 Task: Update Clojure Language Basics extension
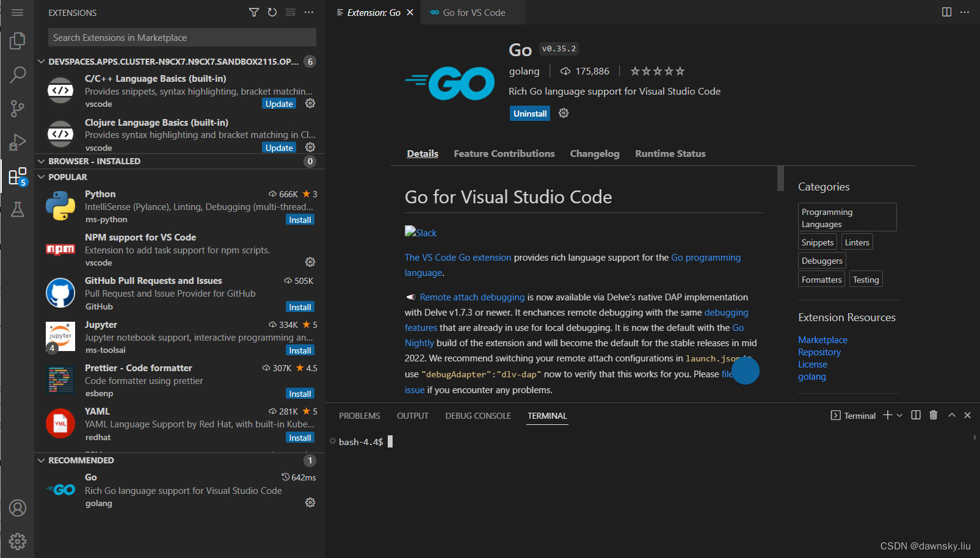[279, 148]
